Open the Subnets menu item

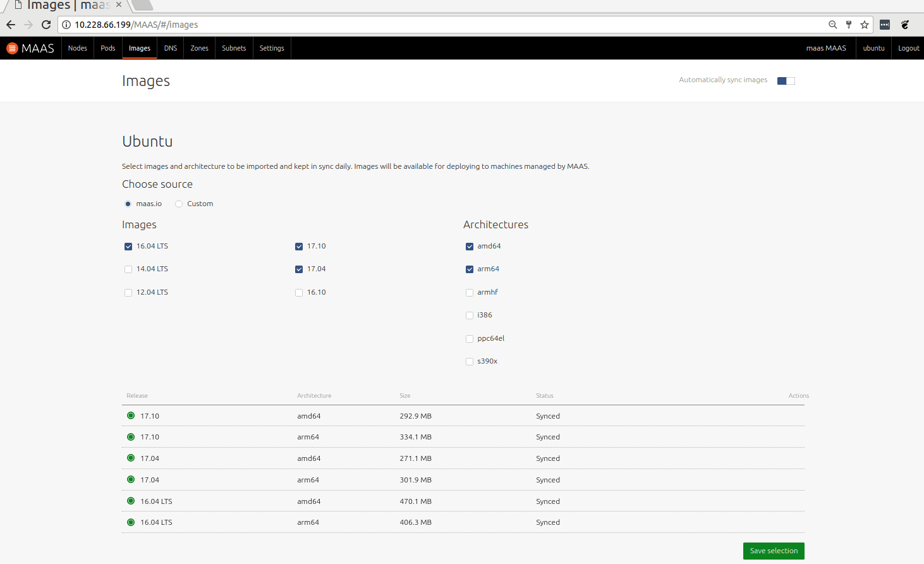[x=234, y=48]
